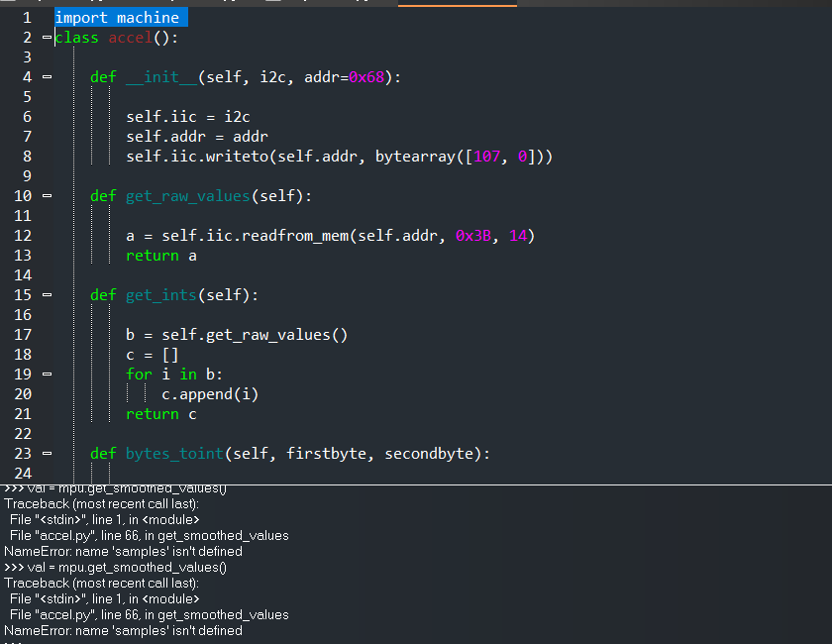Click the number 14 on line 12
This screenshot has width=832, height=644.
(x=518, y=236)
